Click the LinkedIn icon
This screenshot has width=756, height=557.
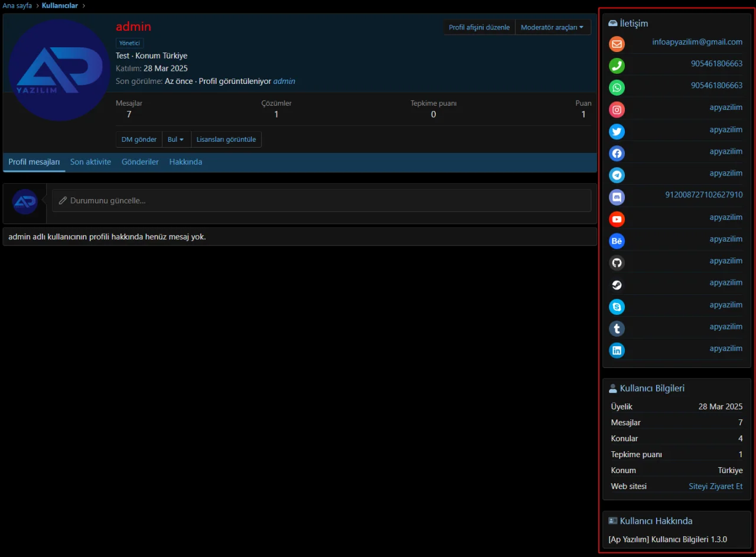coord(617,350)
